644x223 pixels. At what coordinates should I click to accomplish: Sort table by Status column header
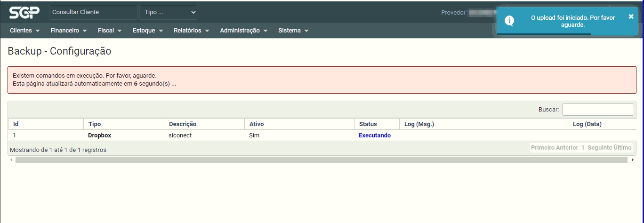click(x=368, y=124)
